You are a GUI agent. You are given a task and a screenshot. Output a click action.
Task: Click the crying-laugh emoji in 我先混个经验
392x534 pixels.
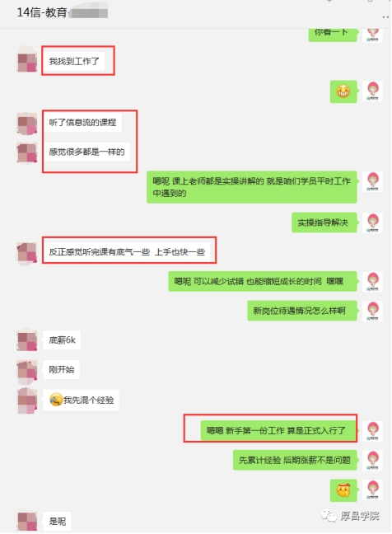[x=56, y=400]
